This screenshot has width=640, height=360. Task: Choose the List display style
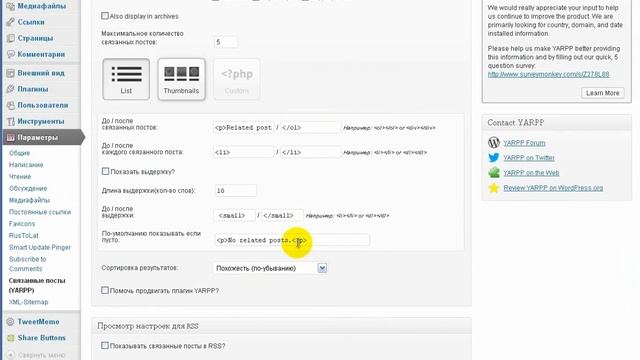click(126, 79)
